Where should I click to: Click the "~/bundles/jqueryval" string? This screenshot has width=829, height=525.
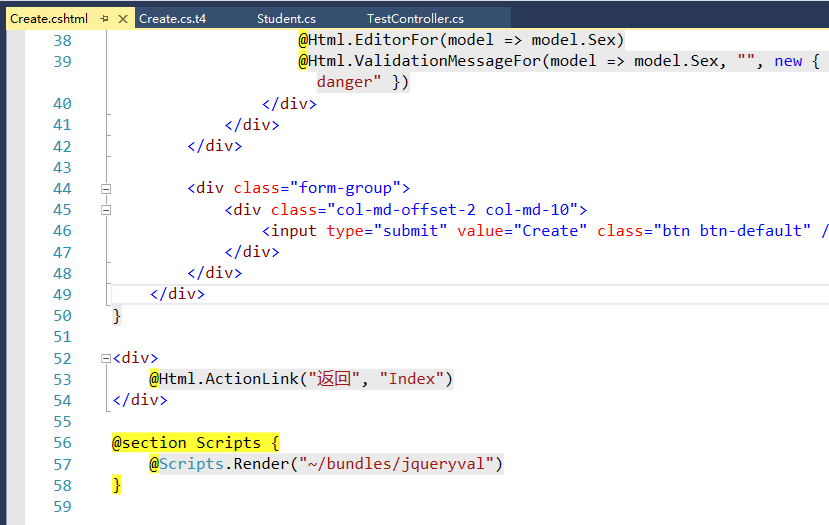395,464
